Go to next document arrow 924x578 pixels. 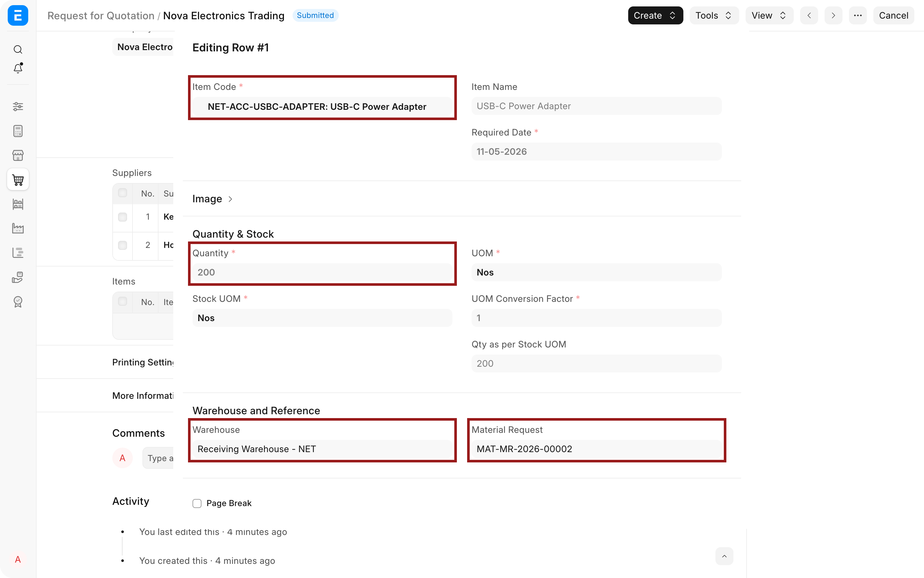(x=833, y=15)
